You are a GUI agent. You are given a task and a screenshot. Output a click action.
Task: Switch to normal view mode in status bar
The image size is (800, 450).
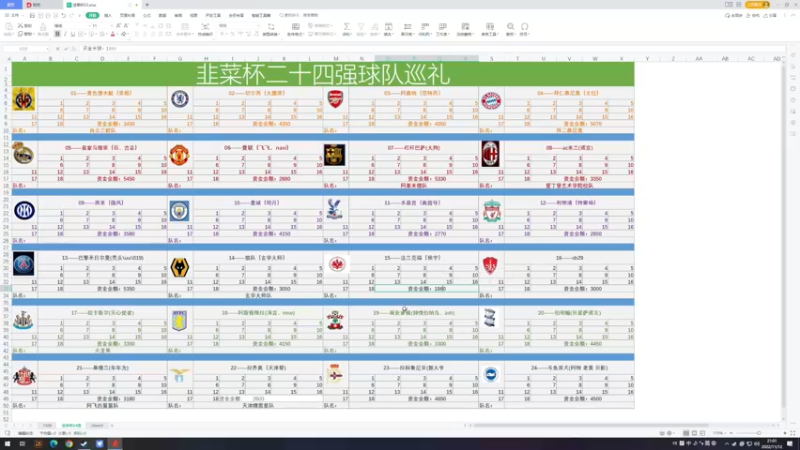pos(686,433)
